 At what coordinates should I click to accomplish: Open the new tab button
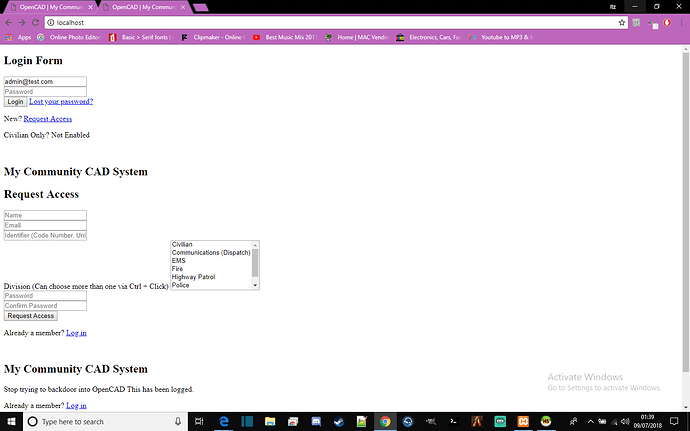point(201,7)
